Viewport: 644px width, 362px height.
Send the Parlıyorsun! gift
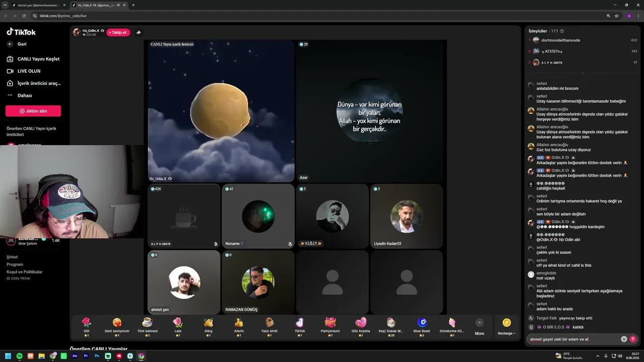point(330,326)
